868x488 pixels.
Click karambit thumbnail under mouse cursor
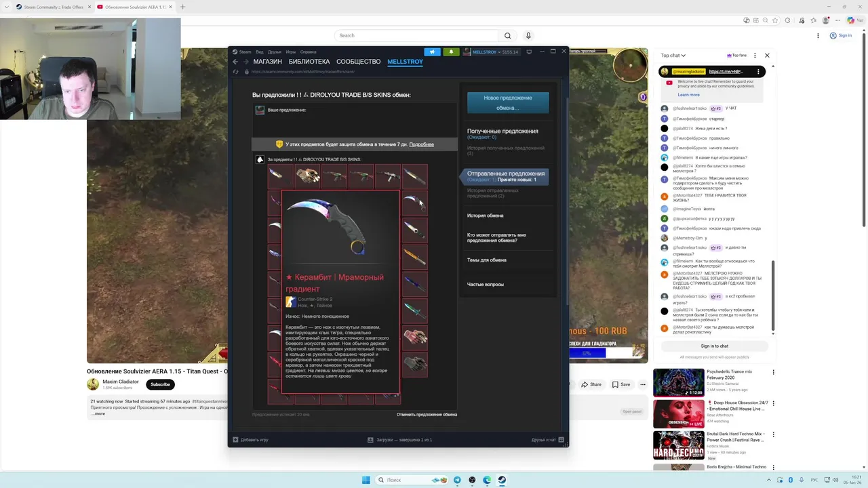(415, 203)
